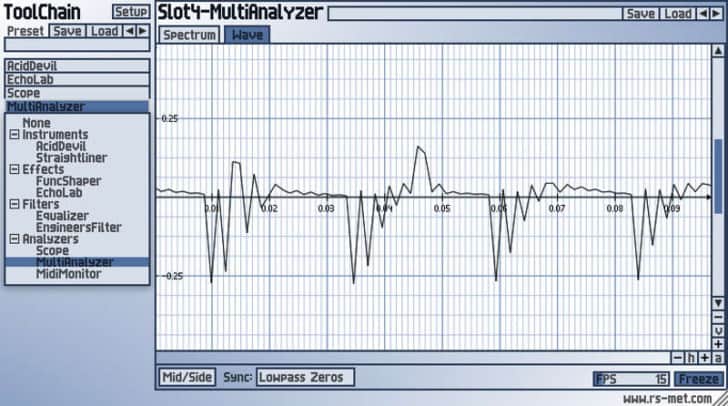Image resolution: width=728 pixels, height=406 pixels.
Task: Pick Straightliner instrument in the list
Action: pos(72,158)
